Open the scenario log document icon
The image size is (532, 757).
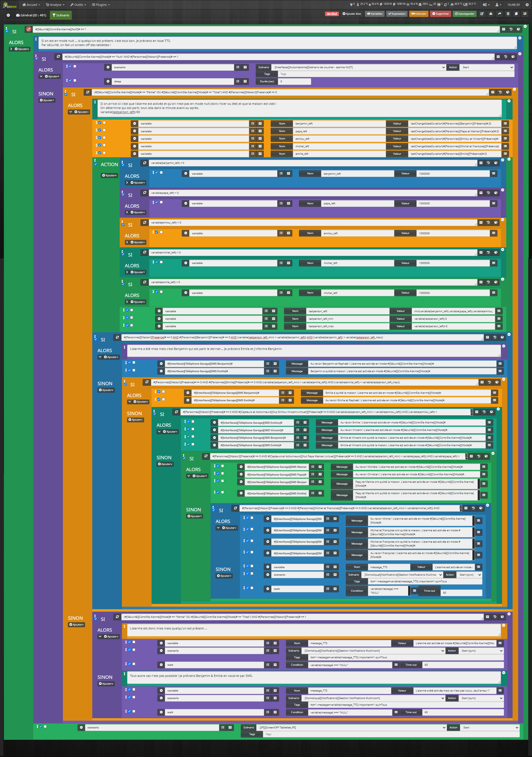click(508, 14)
